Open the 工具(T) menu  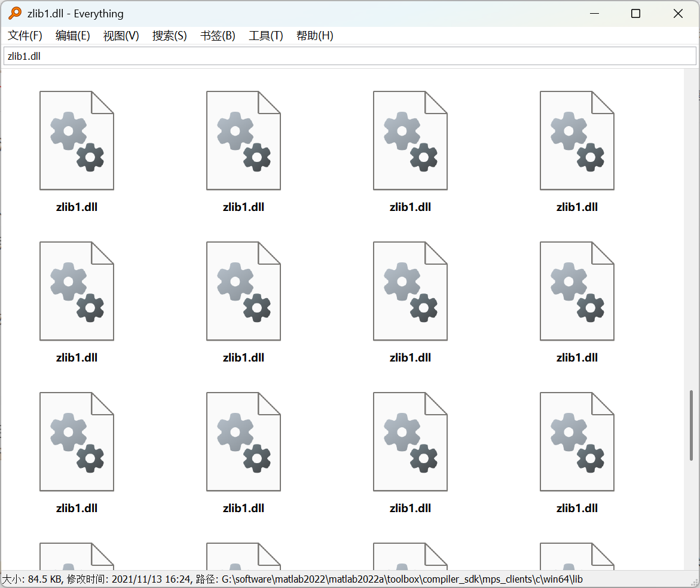(266, 36)
